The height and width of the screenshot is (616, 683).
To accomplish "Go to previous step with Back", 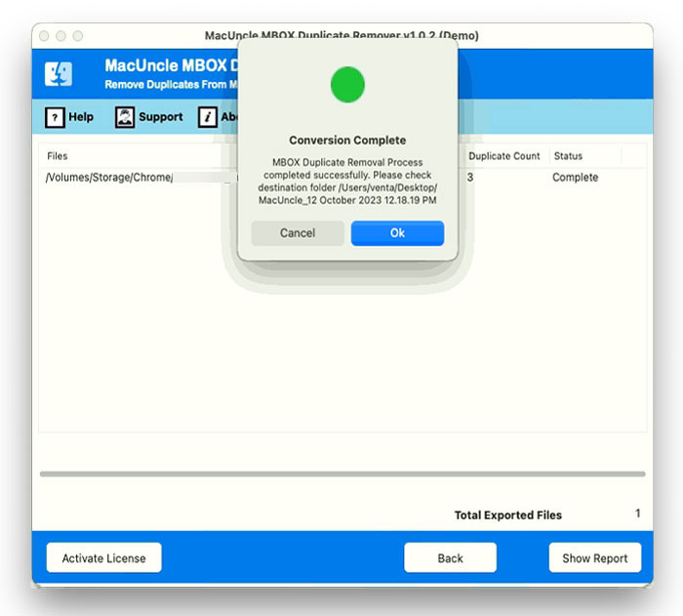I will pyautogui.click(x=450, y=558).
